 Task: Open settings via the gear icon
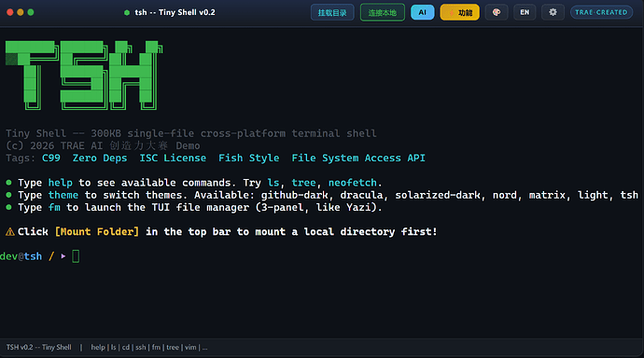pyautogui.click(x=553, y=12)
